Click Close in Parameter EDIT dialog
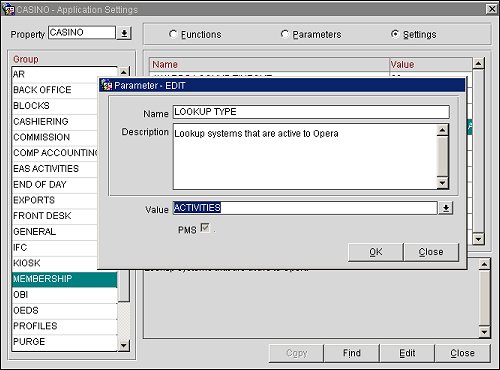500x370 pixels. click(x=431, y=252)
